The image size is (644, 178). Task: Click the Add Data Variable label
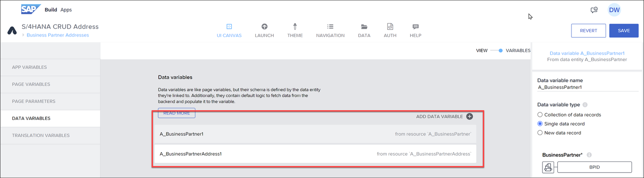(x=440, y=116)
